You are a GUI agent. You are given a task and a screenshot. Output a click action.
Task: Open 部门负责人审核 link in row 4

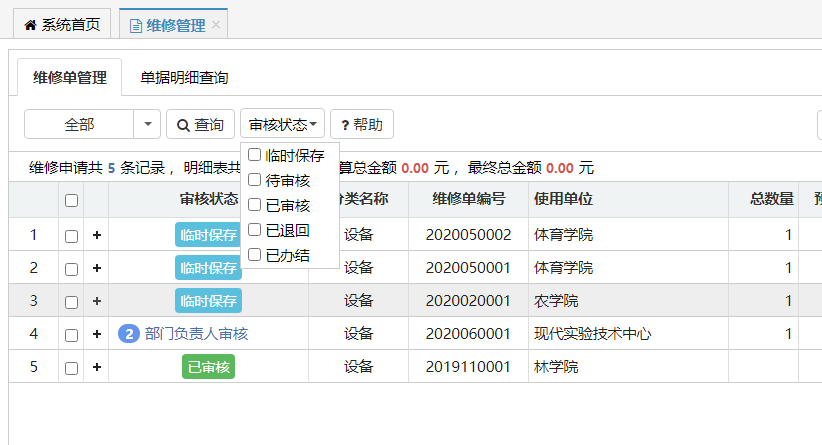click(x=196, y=334)
